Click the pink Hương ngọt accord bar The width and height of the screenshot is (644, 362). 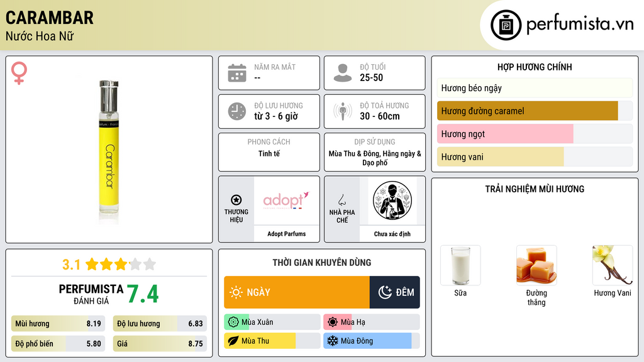coord(535,134)
